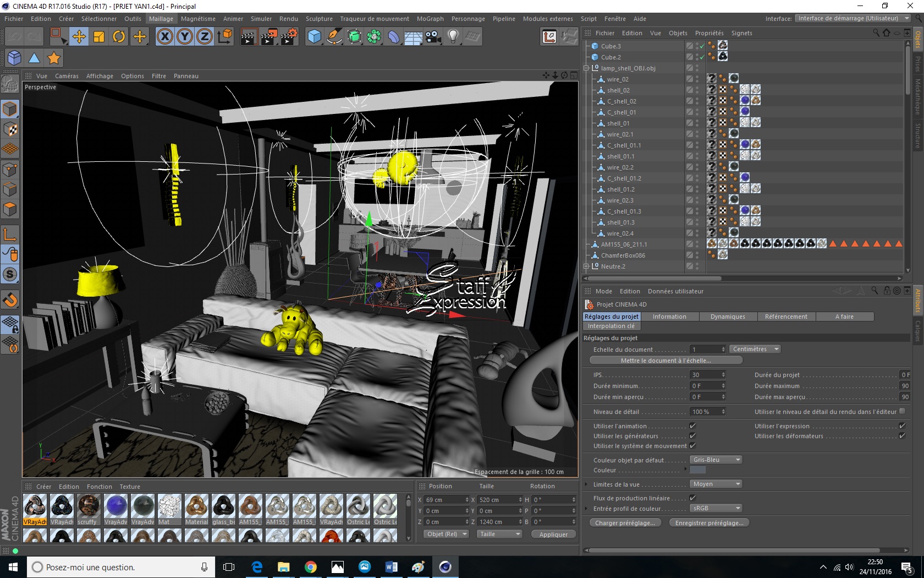Click the Spline pen tool icon
Image resolution: width=924 pixels, height=578 pixels.
point(334,37)
